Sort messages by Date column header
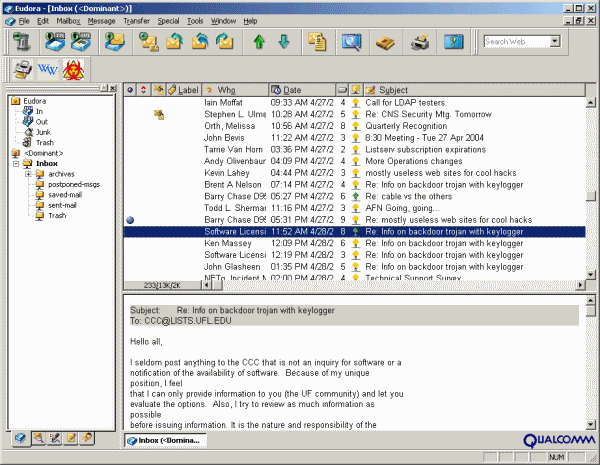Image resolution: width=600 pixels, height=465 pixels. (x=302, y=90)
